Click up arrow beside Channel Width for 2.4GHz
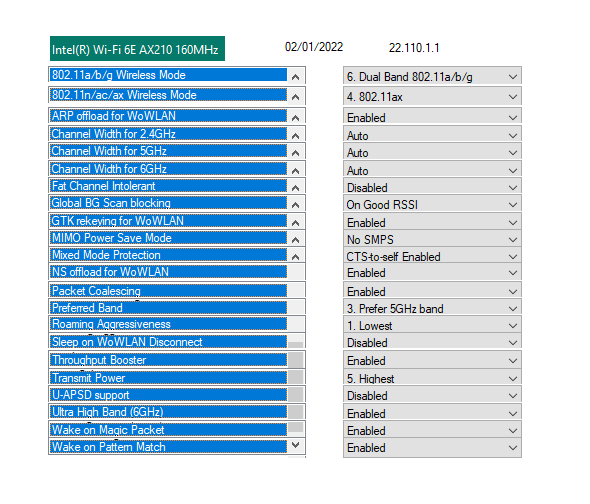The image size is (590, 504). click(296, 136)
